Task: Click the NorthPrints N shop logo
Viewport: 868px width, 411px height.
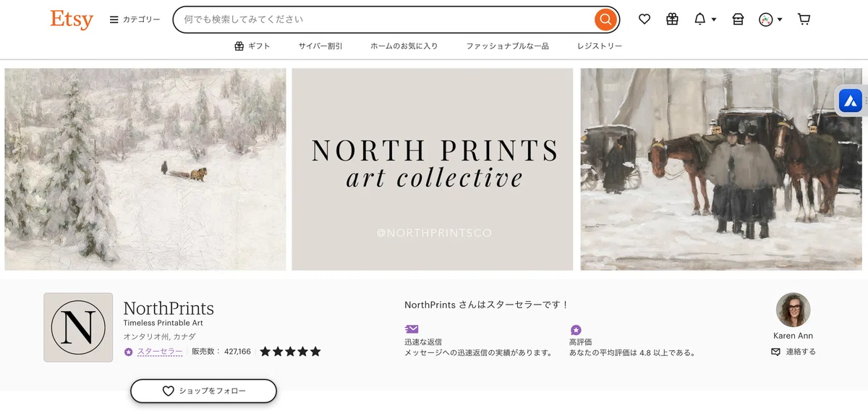Action: (78, 327)
